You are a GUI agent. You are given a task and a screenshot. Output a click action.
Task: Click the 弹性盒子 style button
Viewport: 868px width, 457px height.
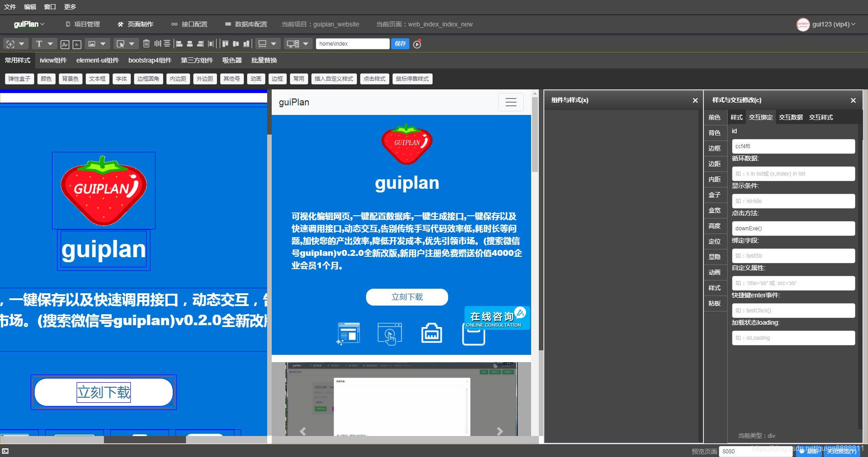[19, 79]
